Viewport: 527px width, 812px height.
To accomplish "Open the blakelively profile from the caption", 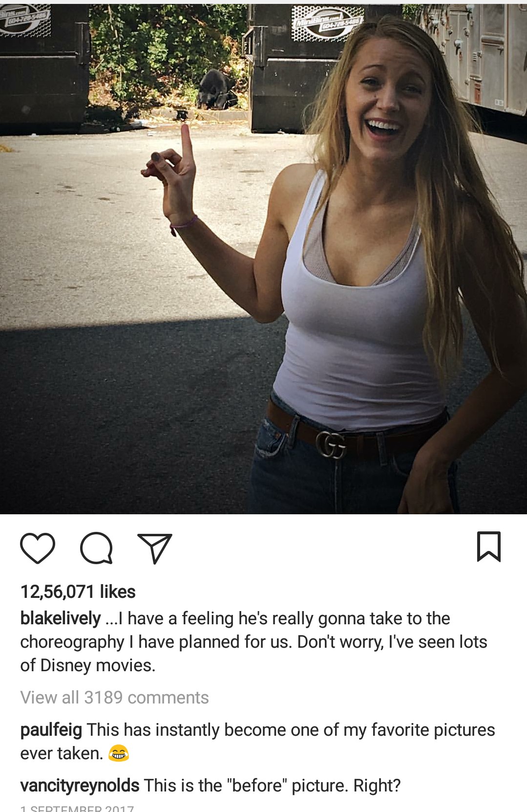I will click(61, 618).
